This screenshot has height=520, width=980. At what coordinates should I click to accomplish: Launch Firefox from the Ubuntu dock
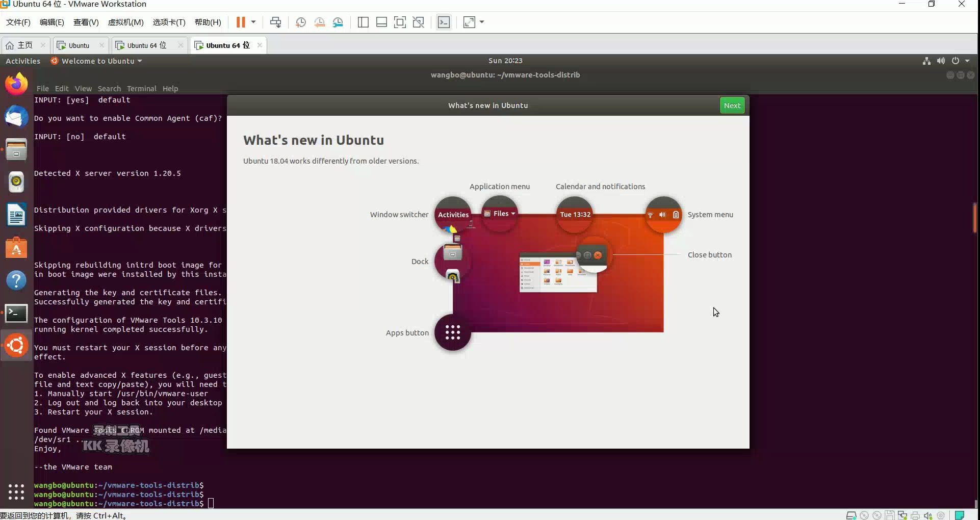click(16, 84)
